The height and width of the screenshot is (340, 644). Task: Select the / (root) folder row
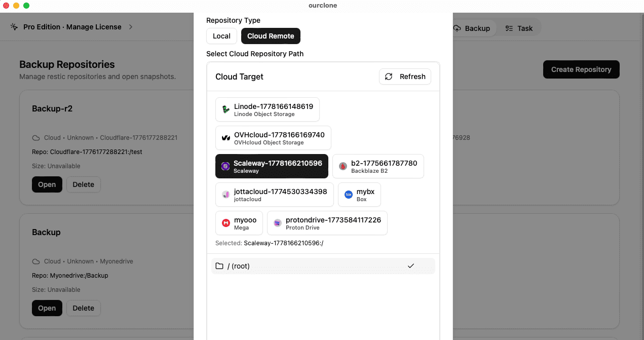point(323,266)
